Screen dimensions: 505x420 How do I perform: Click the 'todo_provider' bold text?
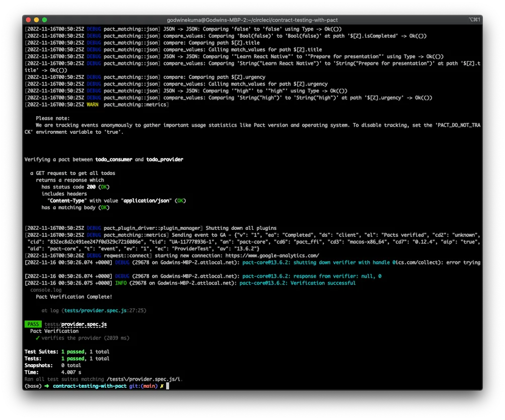[165, 159]
